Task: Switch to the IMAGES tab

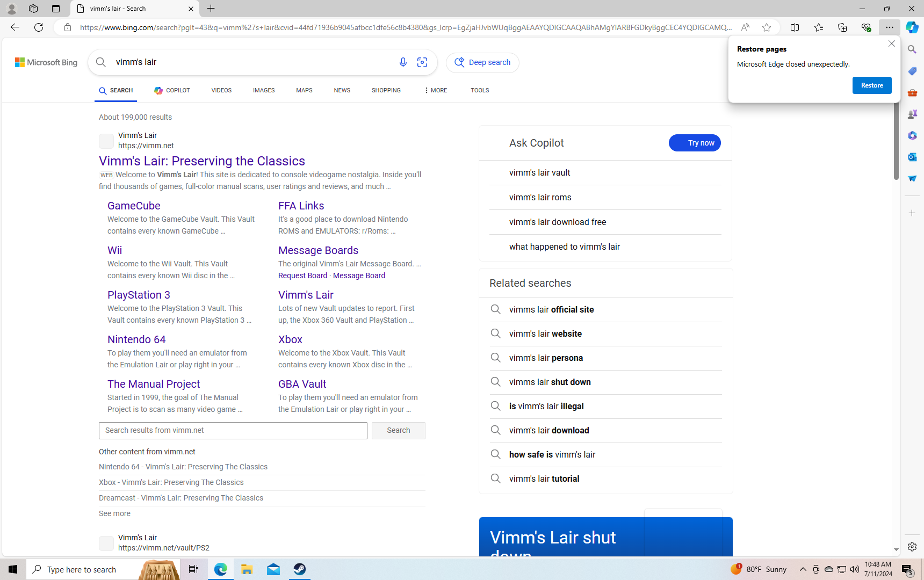Action: point(264,90)
